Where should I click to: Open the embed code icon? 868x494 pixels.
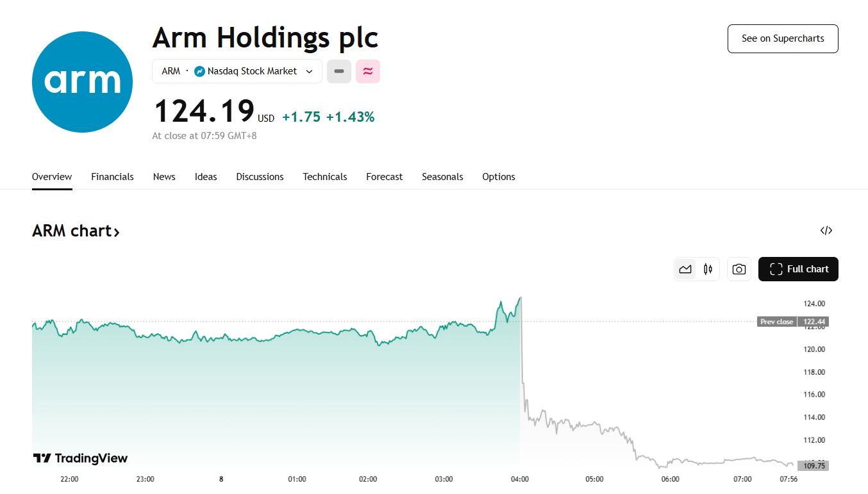tap(826, 231)
